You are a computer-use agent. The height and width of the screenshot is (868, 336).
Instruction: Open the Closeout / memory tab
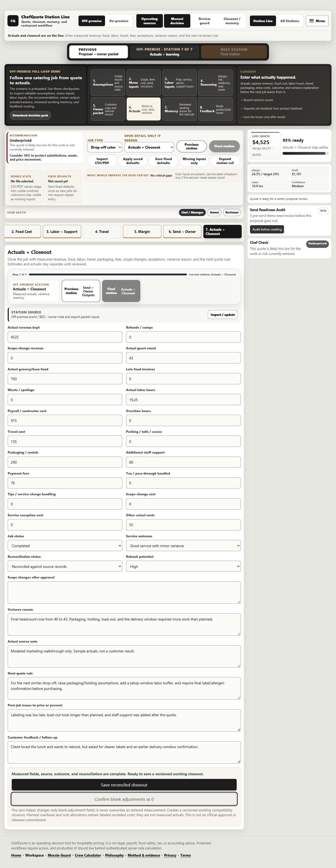(232, 21)
